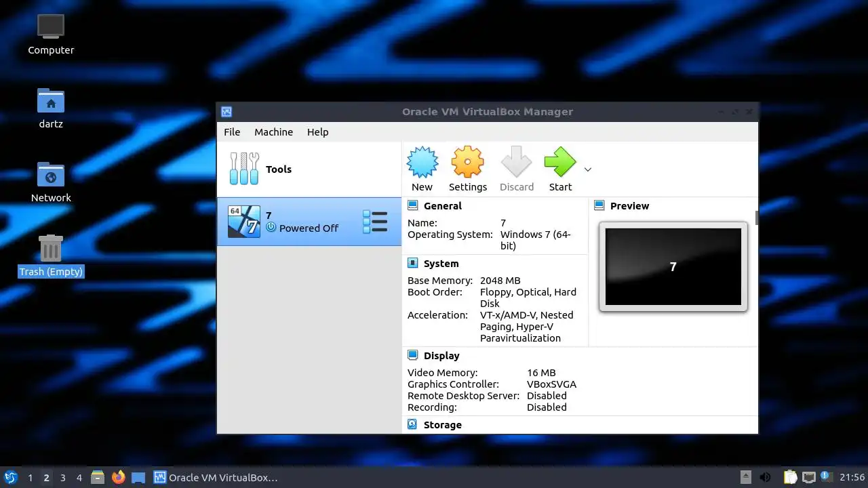Click the New machine icon
The image size is (868, 488).
[422, 163]
